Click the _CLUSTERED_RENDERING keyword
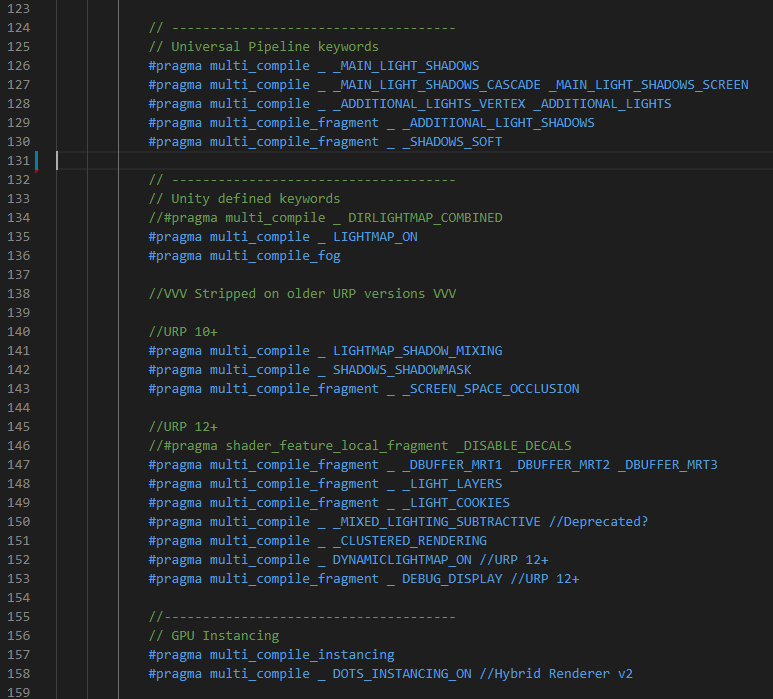 [x=410, y=541]
